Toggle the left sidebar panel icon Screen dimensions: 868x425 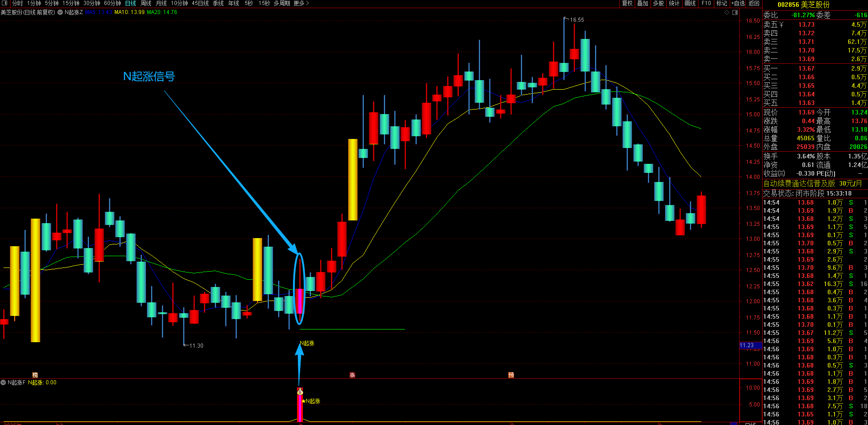click(5, 3)
